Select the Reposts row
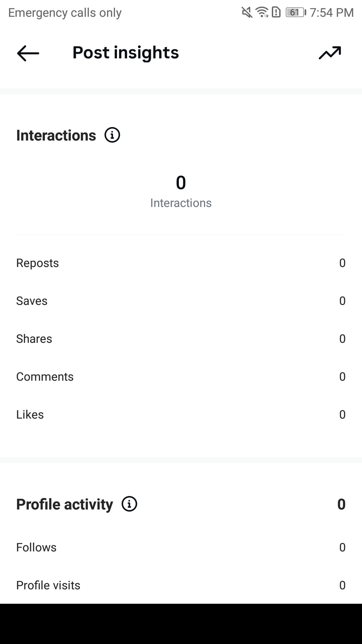 (181, 263)
